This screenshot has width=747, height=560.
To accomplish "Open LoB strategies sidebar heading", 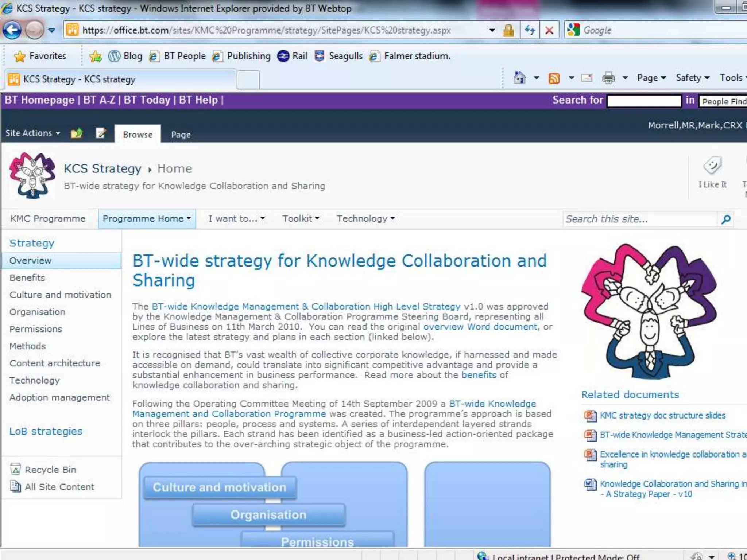I will (x=46, y=431).
